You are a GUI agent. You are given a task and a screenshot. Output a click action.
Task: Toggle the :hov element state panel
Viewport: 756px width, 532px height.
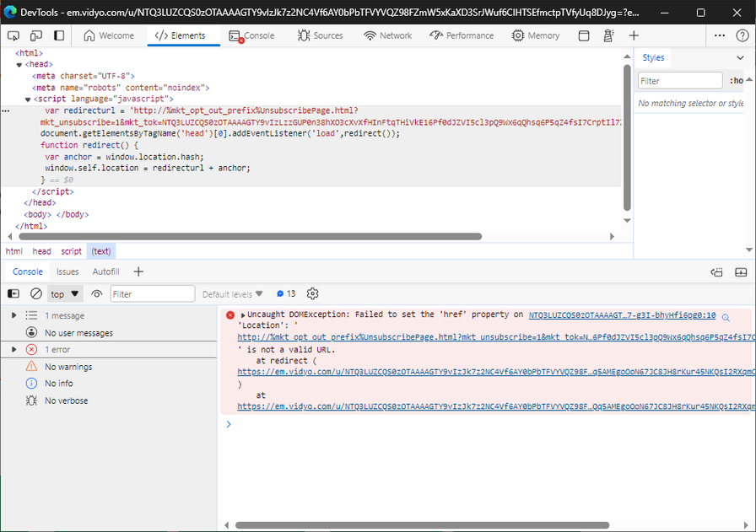(736, 81)
